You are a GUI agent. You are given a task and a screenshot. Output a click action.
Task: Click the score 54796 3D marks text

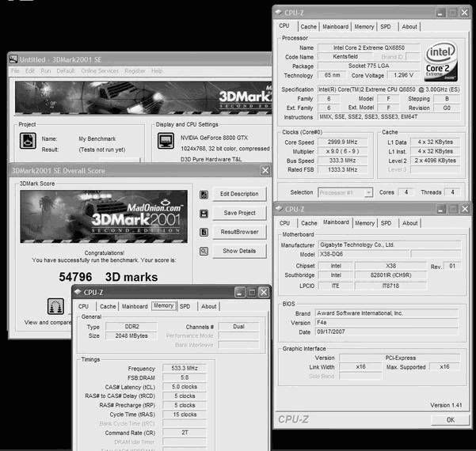tap(109, 277)
